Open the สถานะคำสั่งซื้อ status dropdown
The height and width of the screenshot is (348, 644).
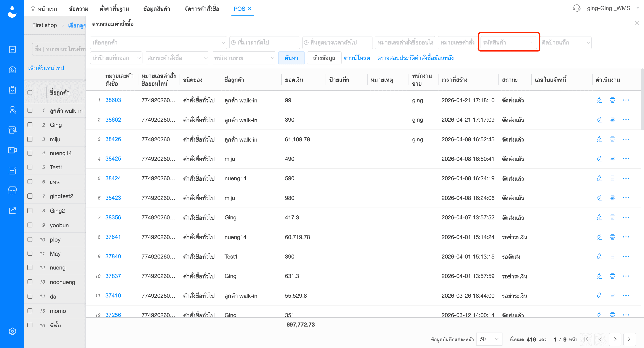coord(177,58)
